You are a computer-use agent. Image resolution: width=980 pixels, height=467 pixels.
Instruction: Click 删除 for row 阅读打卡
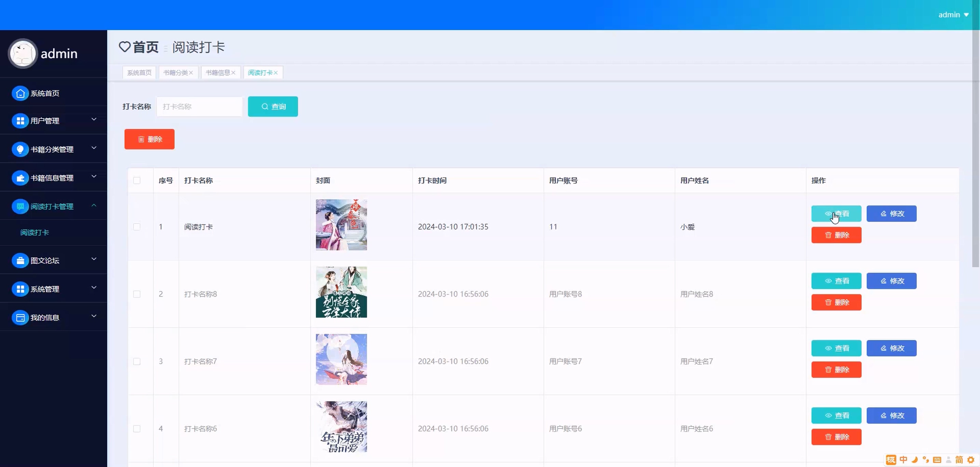836,235
